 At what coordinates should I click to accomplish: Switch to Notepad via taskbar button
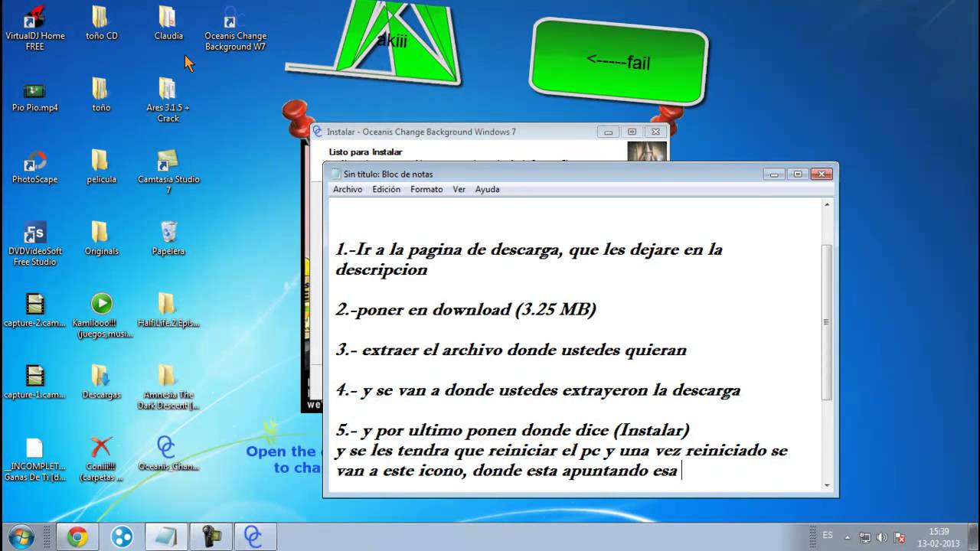(x=165, y=537)
